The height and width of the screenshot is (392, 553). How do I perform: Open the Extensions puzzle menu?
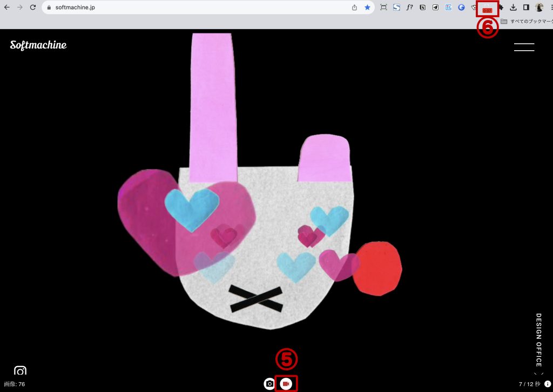[x=501, y=8]
